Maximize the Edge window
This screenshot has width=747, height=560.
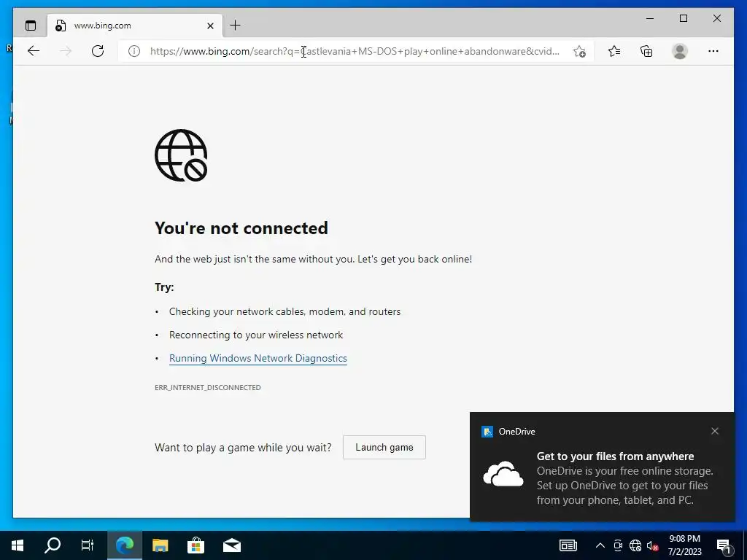pyautogui.click(x=683, y=18)
